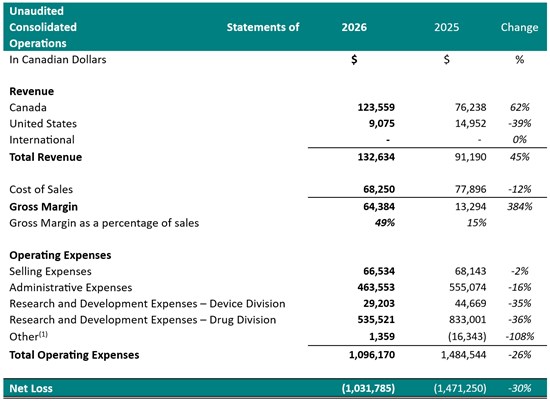This screenshot has width=550, height=402.
Task: Click the 49% gross margin percentage
Action: pyautogui.click(x=385, y=223)
